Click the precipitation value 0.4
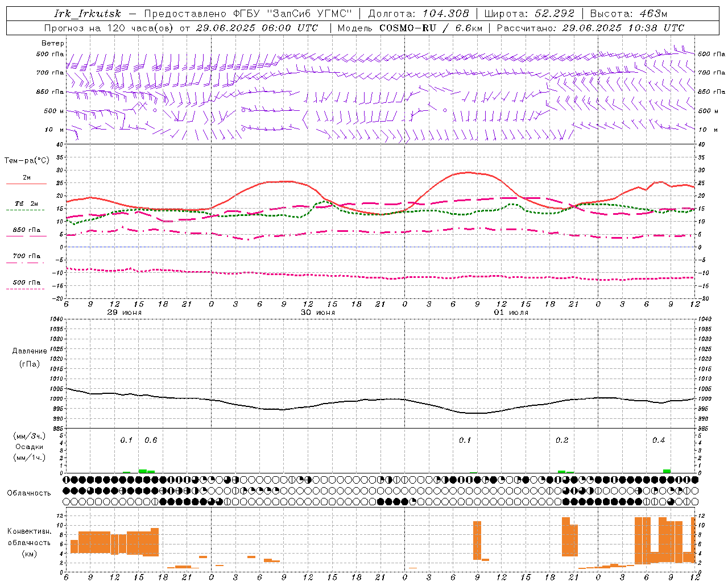Screen dimensions: 728x582 pos(659,440)
